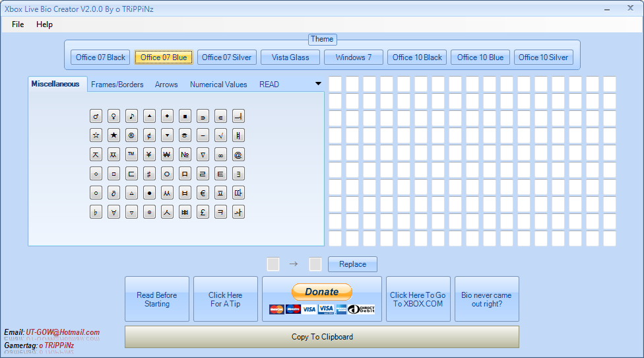Insert the hollow star symbol ☆

(x=96, y=135)
